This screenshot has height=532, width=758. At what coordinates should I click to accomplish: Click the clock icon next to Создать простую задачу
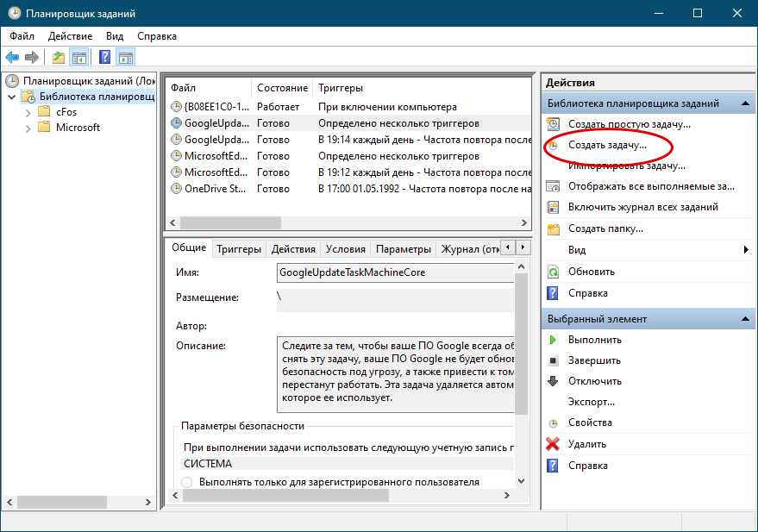coord(553,124)
